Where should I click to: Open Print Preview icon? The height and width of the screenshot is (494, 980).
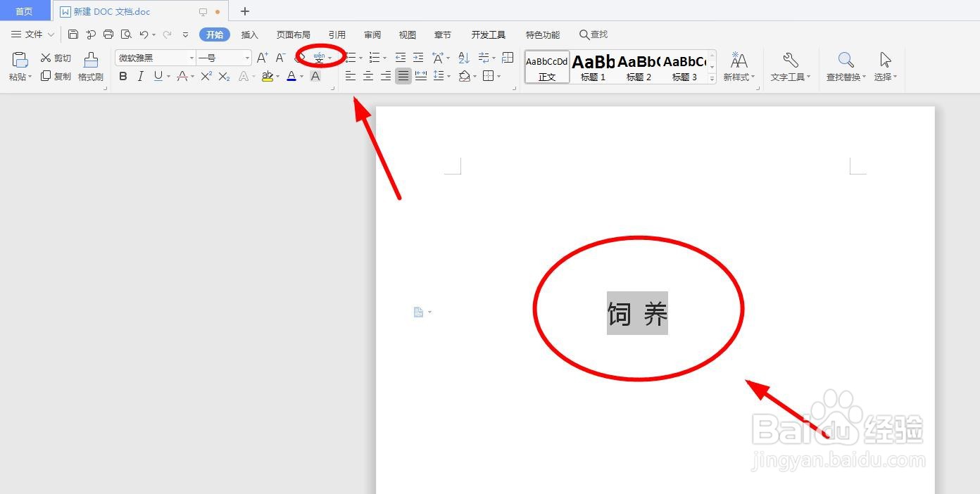[x=126, y=34]
